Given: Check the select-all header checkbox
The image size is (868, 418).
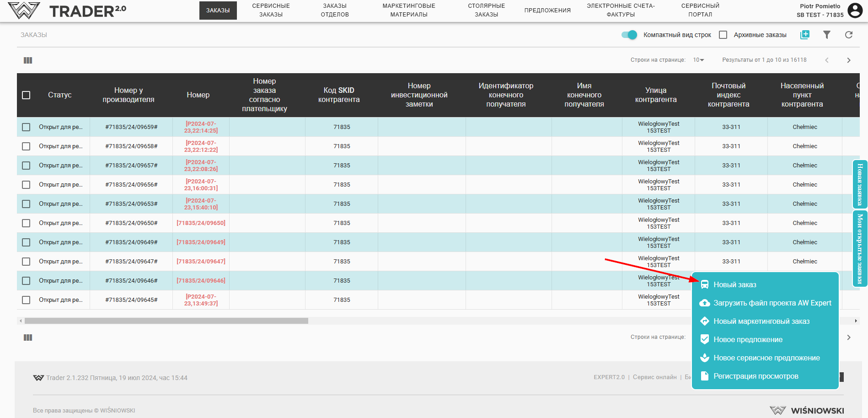Looking at the screenshot, I should 26,95.
